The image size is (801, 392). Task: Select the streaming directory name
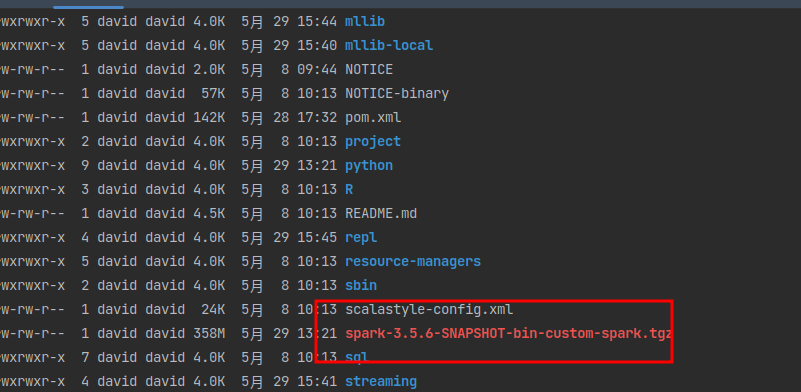coord(381,382)
